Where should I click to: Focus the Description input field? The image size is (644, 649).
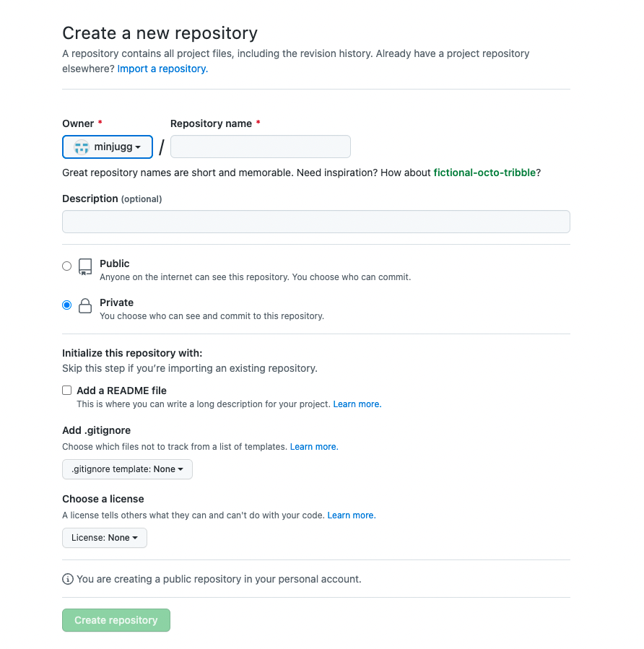coord(316,222)
